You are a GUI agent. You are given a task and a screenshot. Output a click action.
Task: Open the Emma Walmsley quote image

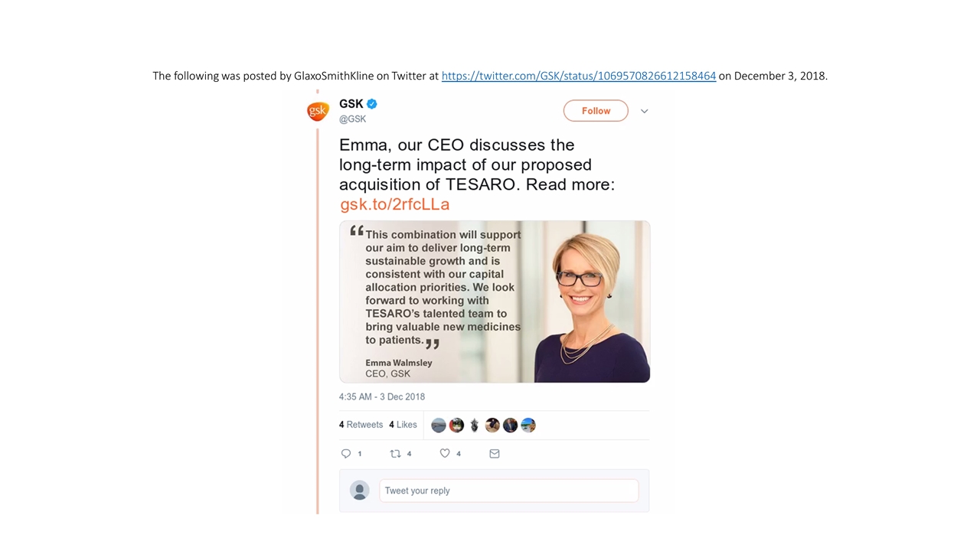(x=495, y=302)
